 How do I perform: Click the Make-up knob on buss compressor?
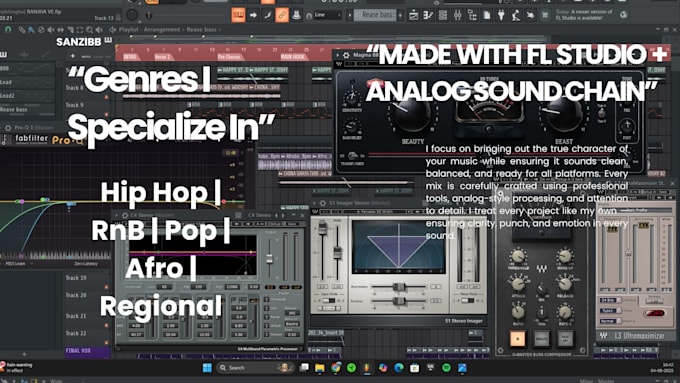[565, 257]
